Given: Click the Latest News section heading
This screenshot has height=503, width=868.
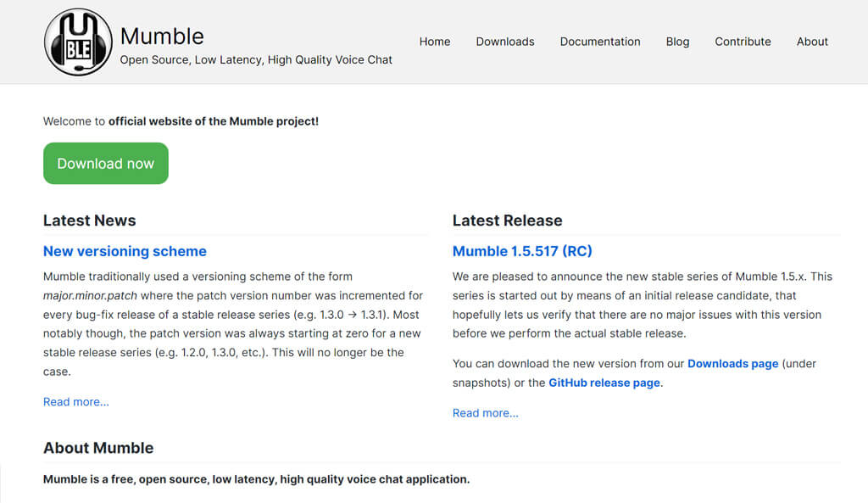Looking at the screenshot, I should [x=89, y=221].
